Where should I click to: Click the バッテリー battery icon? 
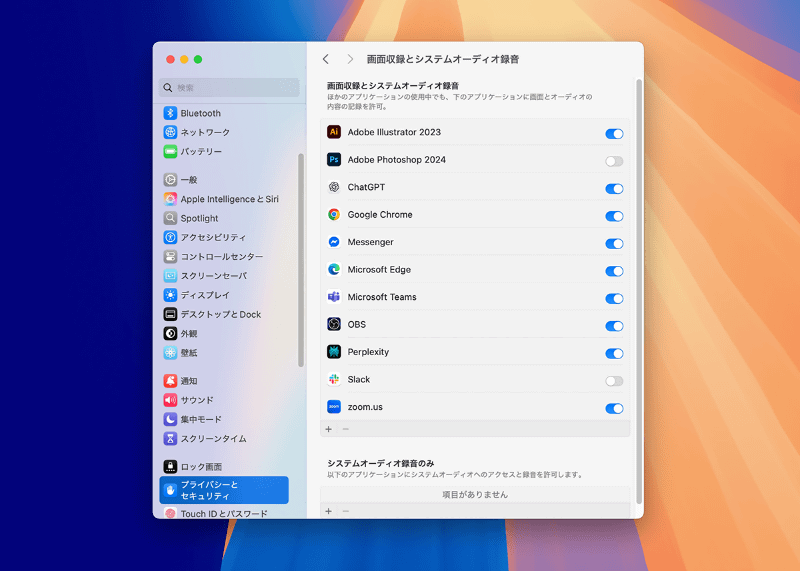(x=170, y=152)
